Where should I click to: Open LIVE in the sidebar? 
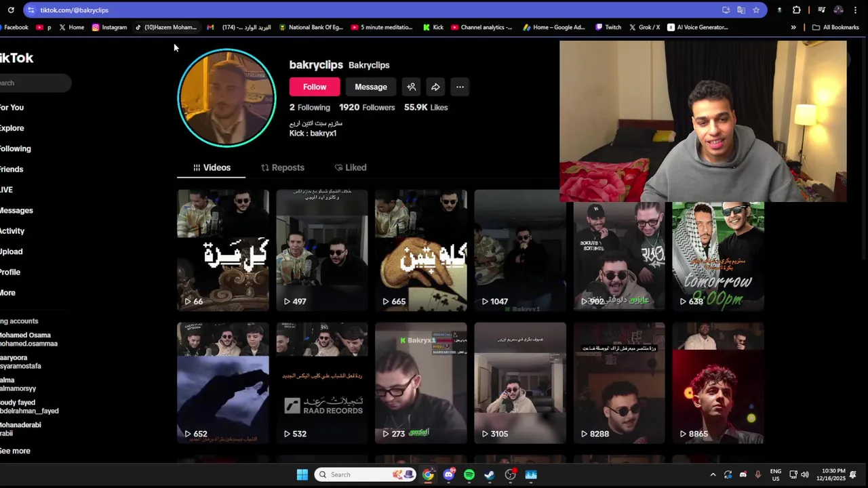[7, 190]
